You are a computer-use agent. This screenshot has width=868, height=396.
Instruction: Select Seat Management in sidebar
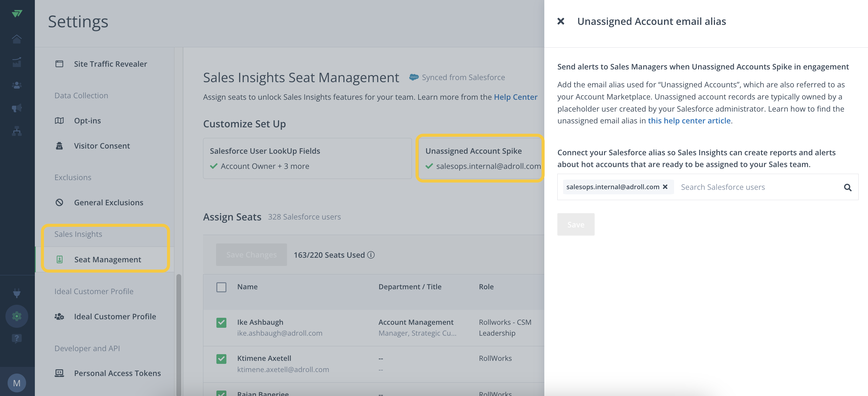[x=105, y=259]
